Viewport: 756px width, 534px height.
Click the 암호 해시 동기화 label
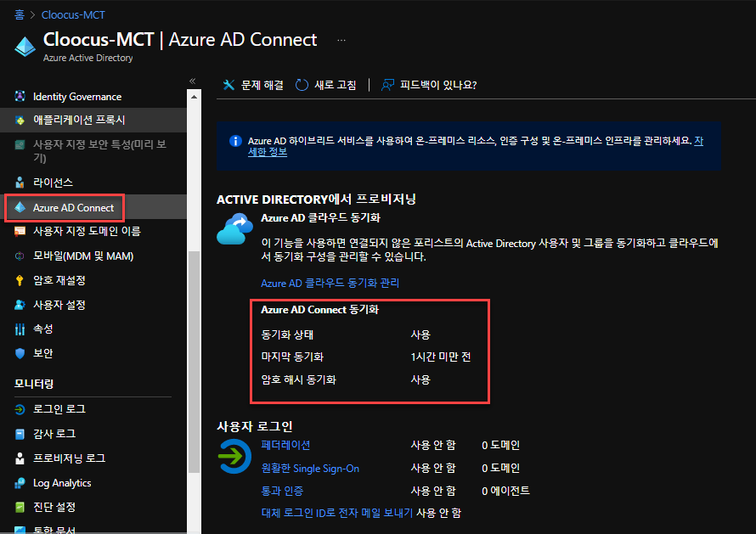(x=298, y=379)
